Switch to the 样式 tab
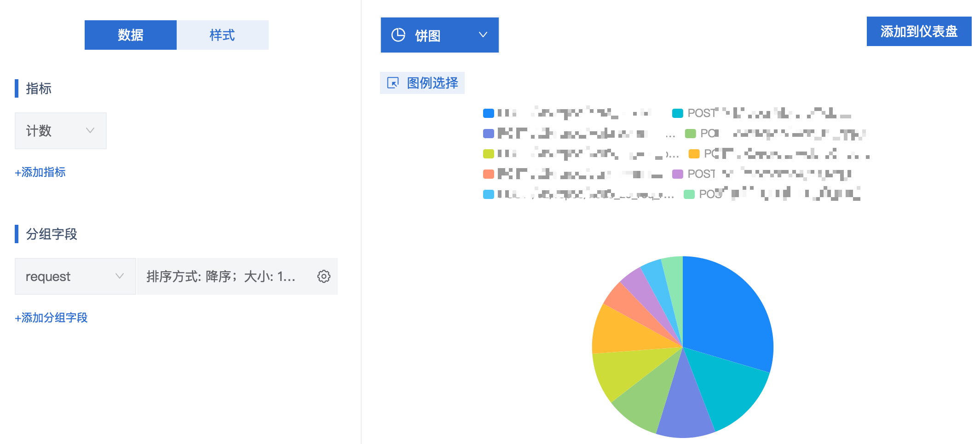Image resolution: width=980 pixels, height=444 pixels. [222, 35]
